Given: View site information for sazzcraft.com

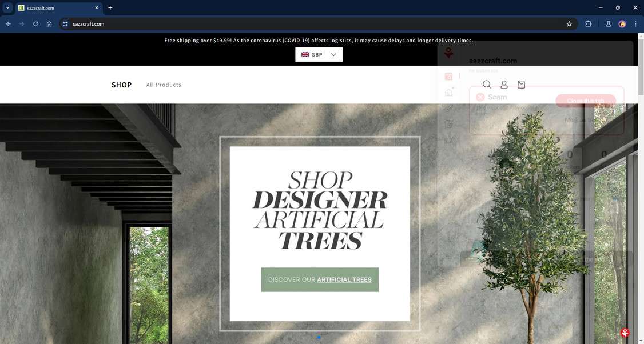Looking at the screenshot, I should pos(65,24).
